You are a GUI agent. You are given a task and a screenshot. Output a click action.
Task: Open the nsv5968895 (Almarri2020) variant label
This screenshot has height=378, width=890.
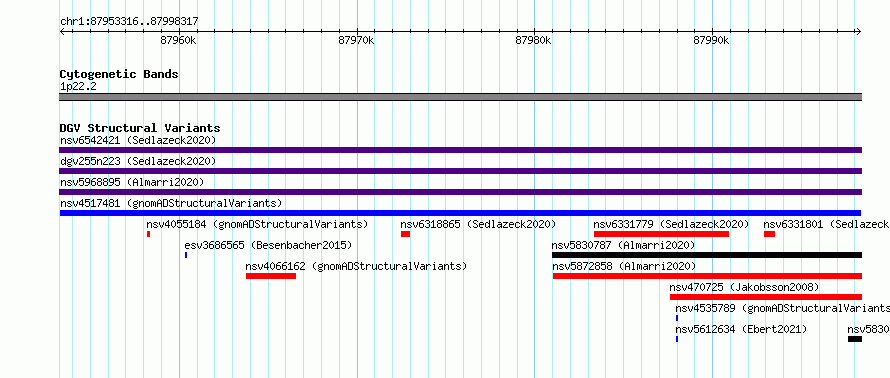(x=132, y=182)
